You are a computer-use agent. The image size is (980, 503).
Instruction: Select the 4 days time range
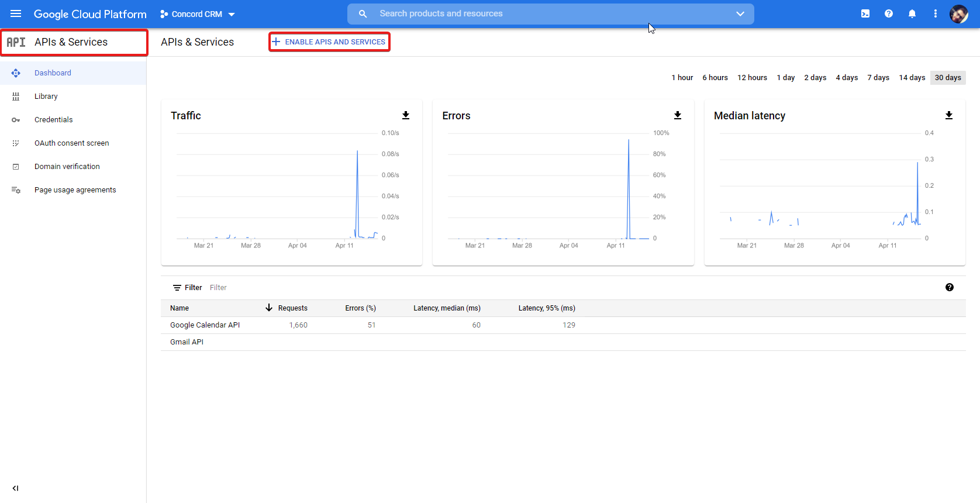(x=847, y=78)
